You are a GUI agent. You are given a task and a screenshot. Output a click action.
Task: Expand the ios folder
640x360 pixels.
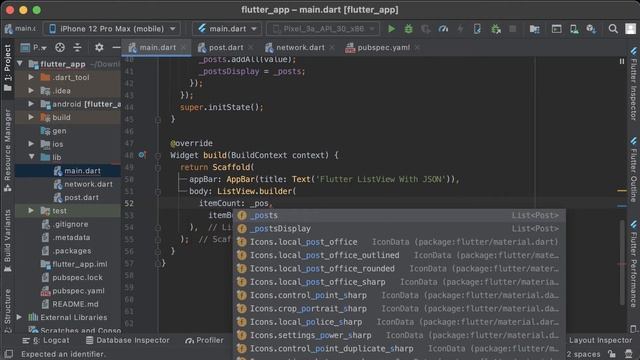(x=31, y=144)
